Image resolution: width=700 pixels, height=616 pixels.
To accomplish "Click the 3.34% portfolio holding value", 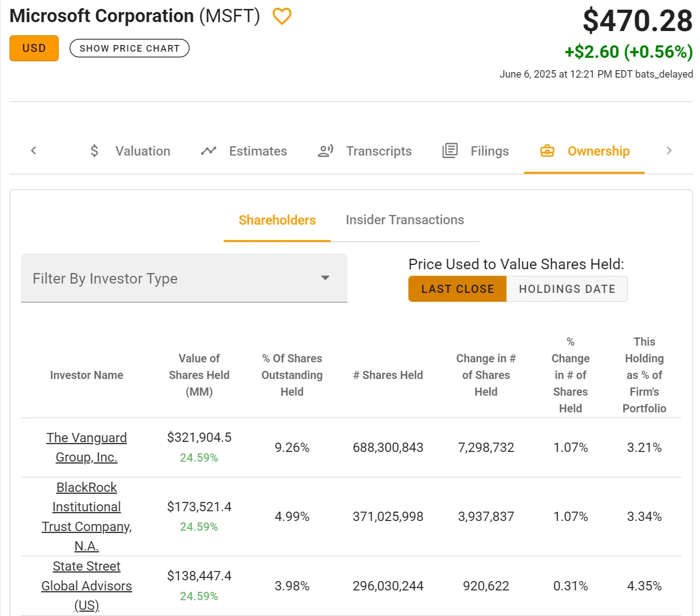I will [x=644, y=517].
